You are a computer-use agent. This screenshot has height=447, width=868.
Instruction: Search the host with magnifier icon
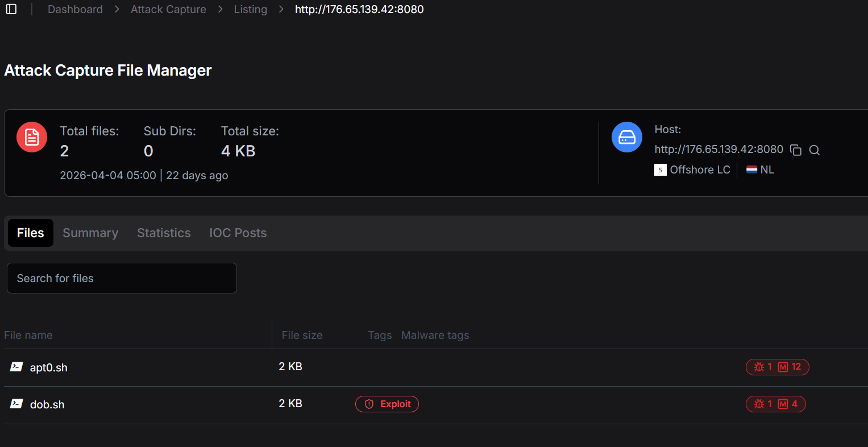(x=815, y=150)
